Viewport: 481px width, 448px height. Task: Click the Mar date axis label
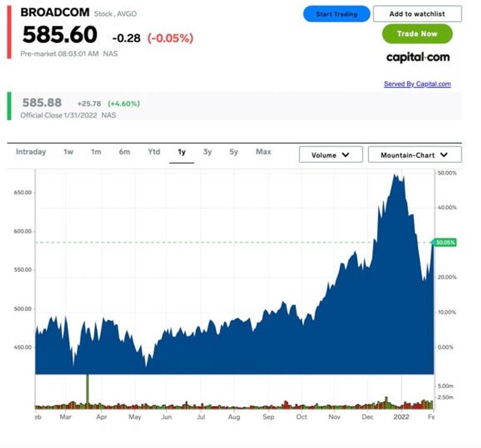tap(66, 417)
